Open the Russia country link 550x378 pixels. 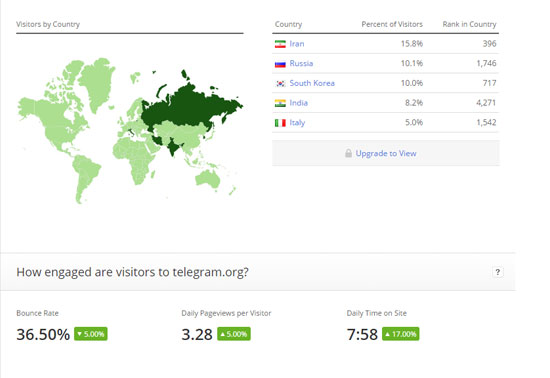(x=301, y=63)
